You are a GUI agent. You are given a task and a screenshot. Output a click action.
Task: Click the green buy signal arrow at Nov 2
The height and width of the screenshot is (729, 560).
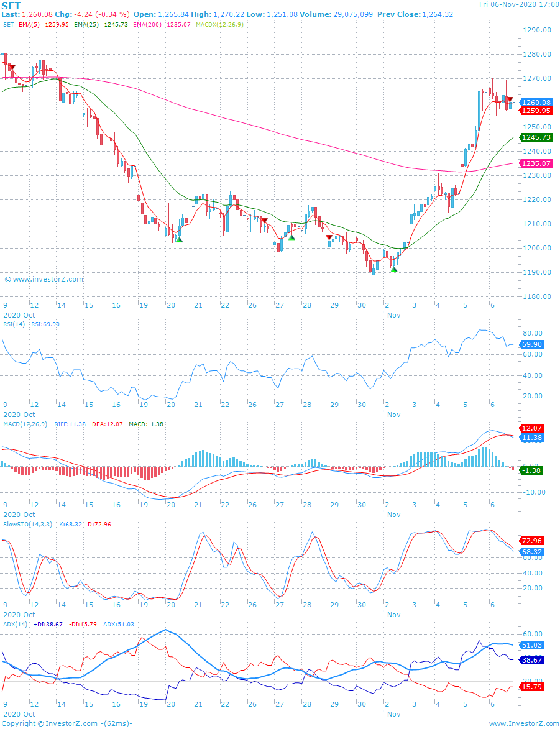tap(395, 268)
